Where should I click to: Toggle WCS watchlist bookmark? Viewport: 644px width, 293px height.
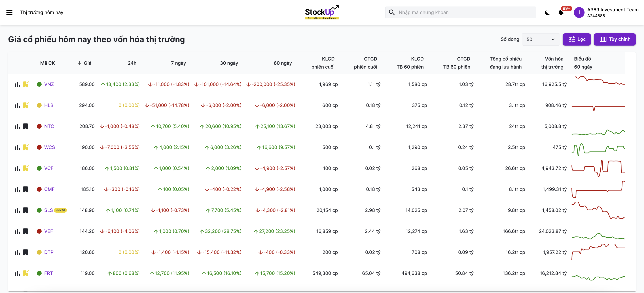(26, 147)
